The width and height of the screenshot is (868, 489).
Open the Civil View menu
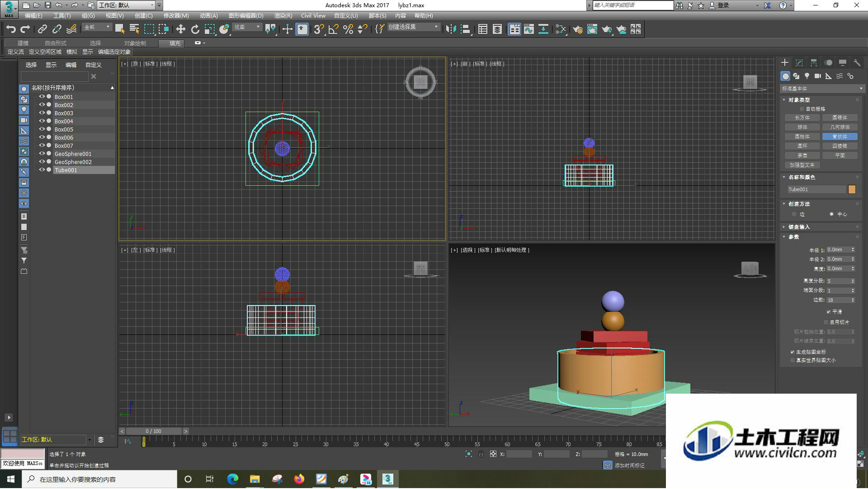[x=313, y=16]
